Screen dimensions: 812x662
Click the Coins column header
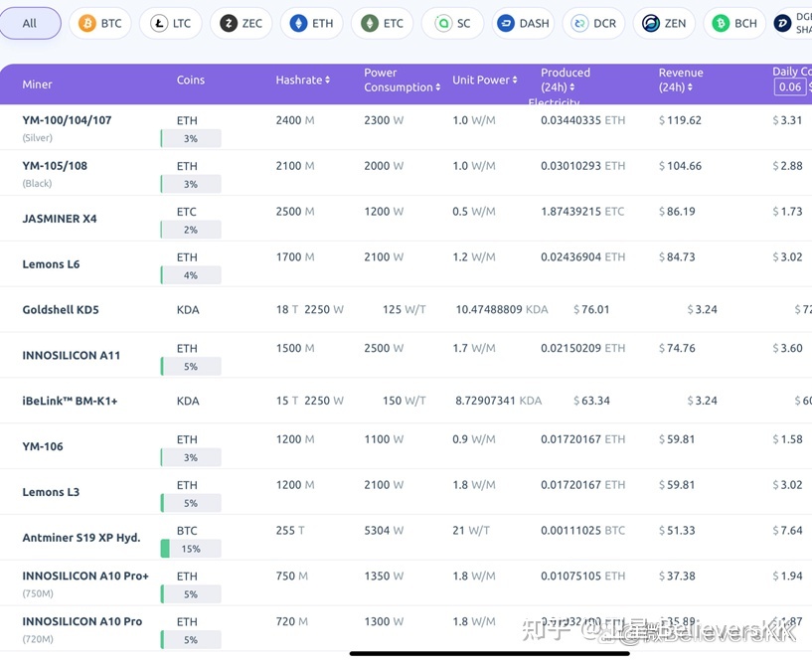pyautogui.click(x=191, y=80)
